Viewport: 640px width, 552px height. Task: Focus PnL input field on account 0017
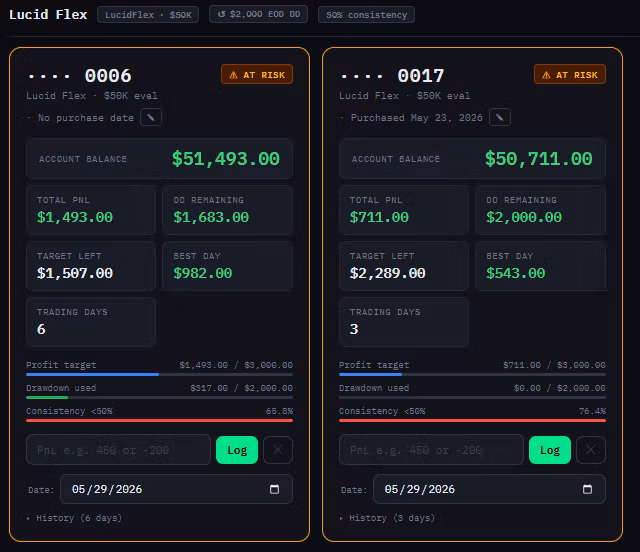[x=431, y=450]
